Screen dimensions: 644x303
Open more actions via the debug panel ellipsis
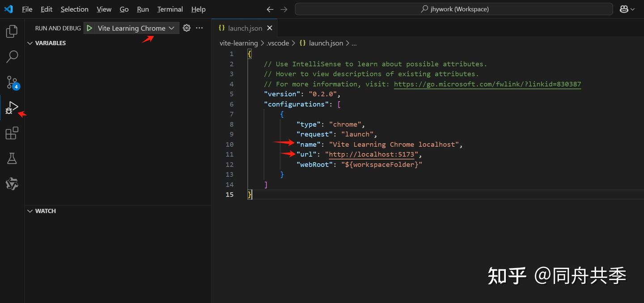(199, 28)
